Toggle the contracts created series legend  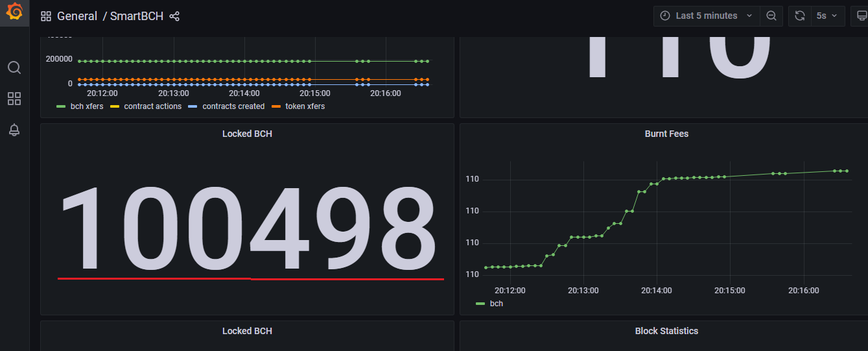click(x=226, y=106)
